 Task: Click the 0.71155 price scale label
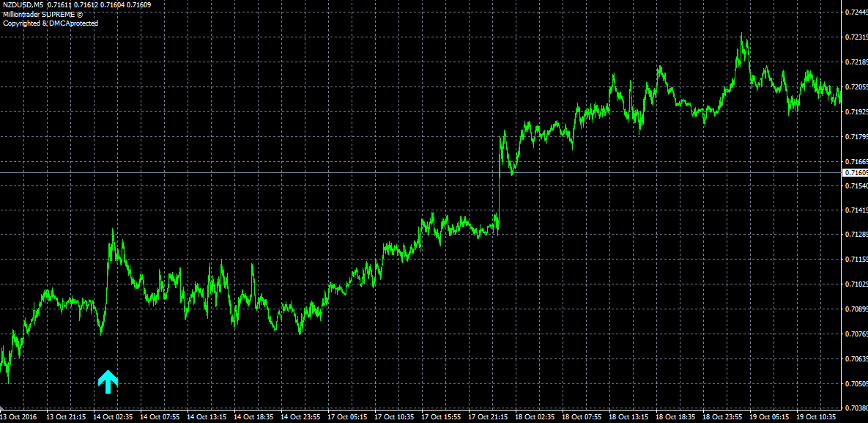coord(857,260)
